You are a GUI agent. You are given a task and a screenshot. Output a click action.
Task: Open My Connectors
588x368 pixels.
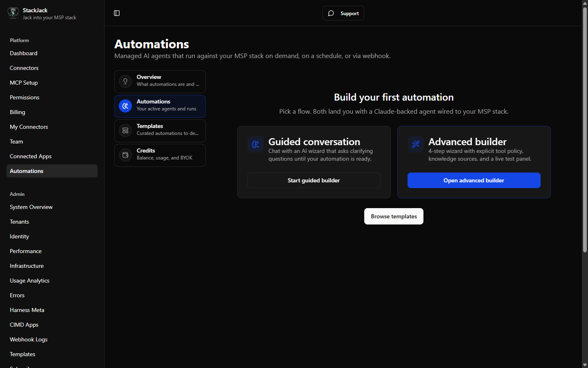click(x=52, y=127)
